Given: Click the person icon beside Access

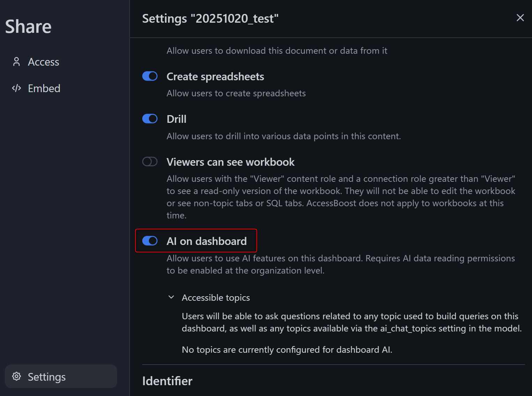Looking at the screenshot, I should (x=16, y=62).
